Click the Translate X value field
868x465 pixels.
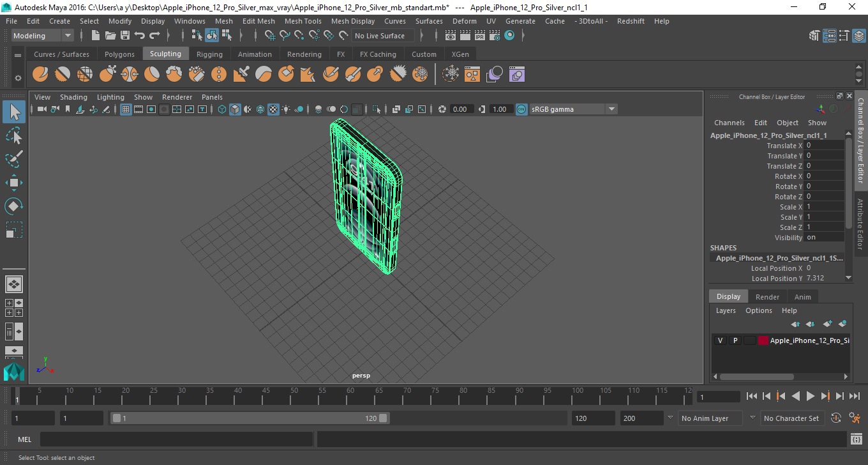(x=824, y=146)
